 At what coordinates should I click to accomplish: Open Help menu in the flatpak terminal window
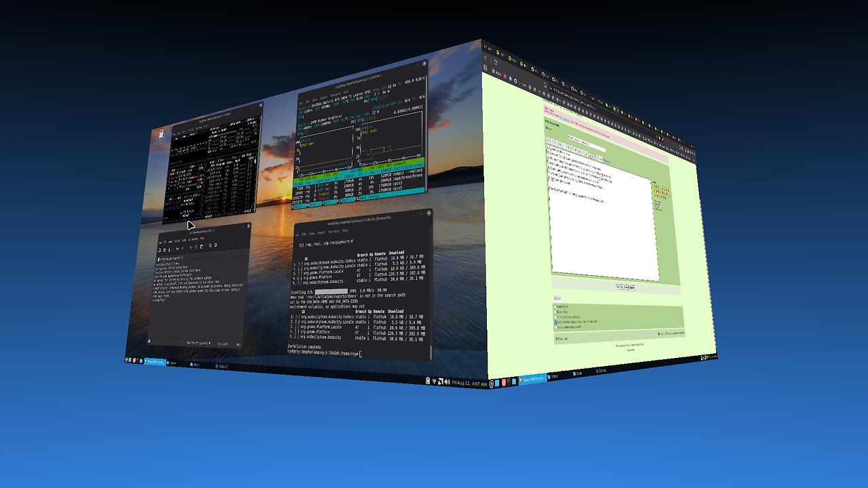[345, 230]
